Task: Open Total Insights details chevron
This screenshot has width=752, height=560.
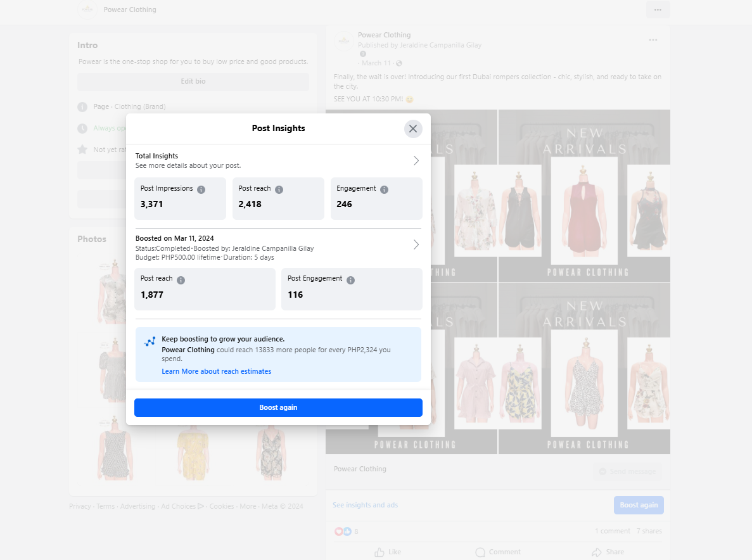Action: 416,161
